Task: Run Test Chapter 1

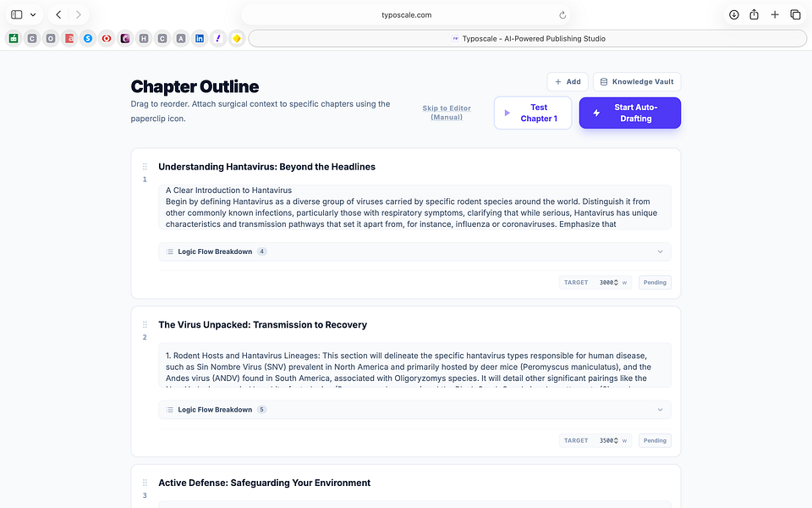Action: pyautogui.click(x=533, y=113)
